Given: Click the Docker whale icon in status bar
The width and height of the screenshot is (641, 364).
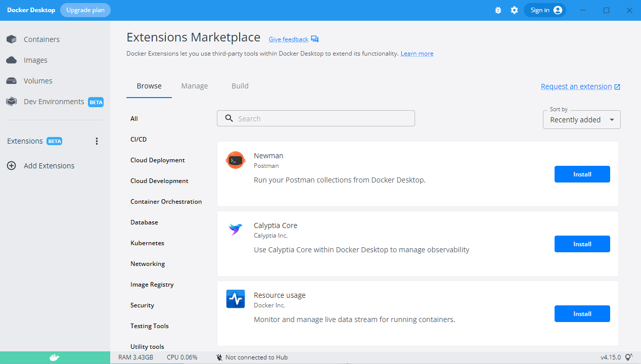Looking at the screenshot, I should (x=55, y=357).
